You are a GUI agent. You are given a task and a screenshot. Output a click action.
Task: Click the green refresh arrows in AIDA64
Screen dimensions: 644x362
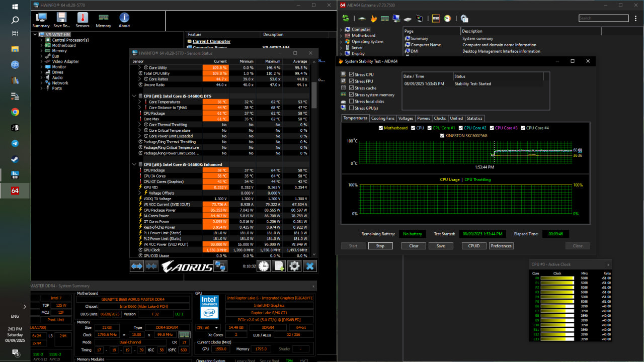pos(346,19)
